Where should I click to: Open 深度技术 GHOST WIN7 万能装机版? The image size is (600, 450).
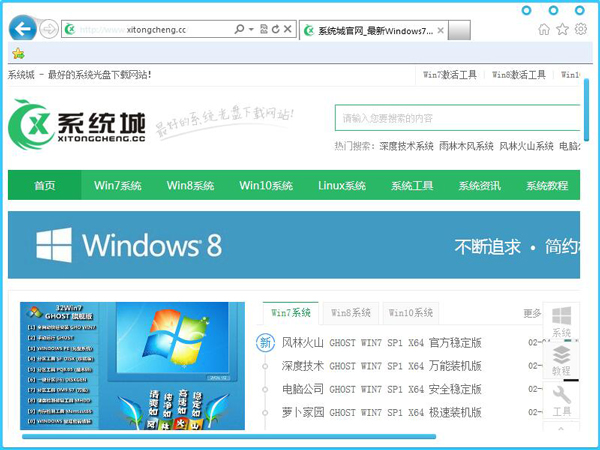(382, 366)
